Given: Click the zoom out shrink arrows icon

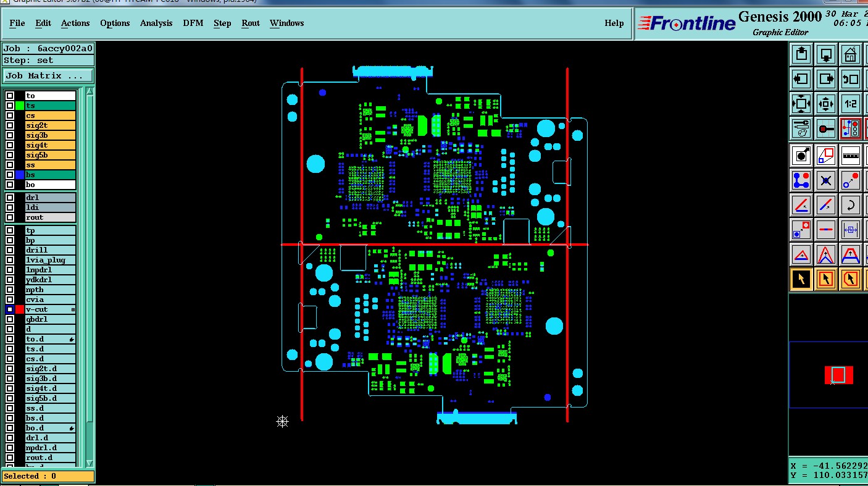Looking at the screenshot, I should [x=826, y=104].
